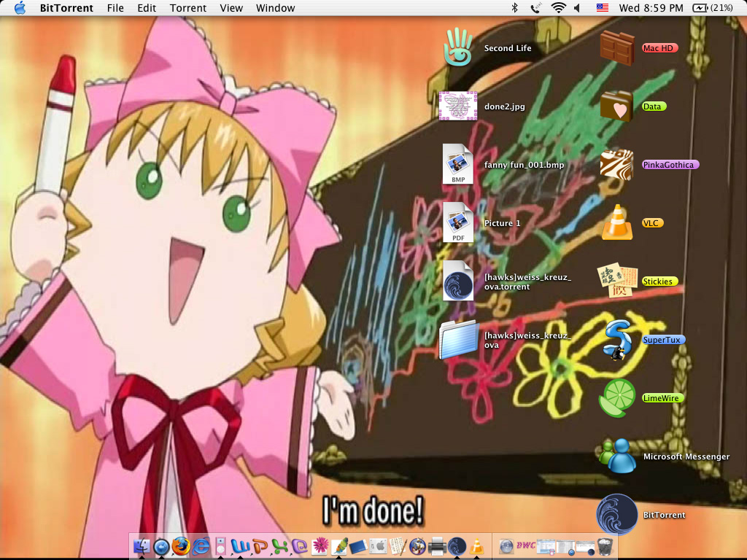Select the Mac HD drive icon
This screenshot has height=560, width=747.
(x=617, y=47)
